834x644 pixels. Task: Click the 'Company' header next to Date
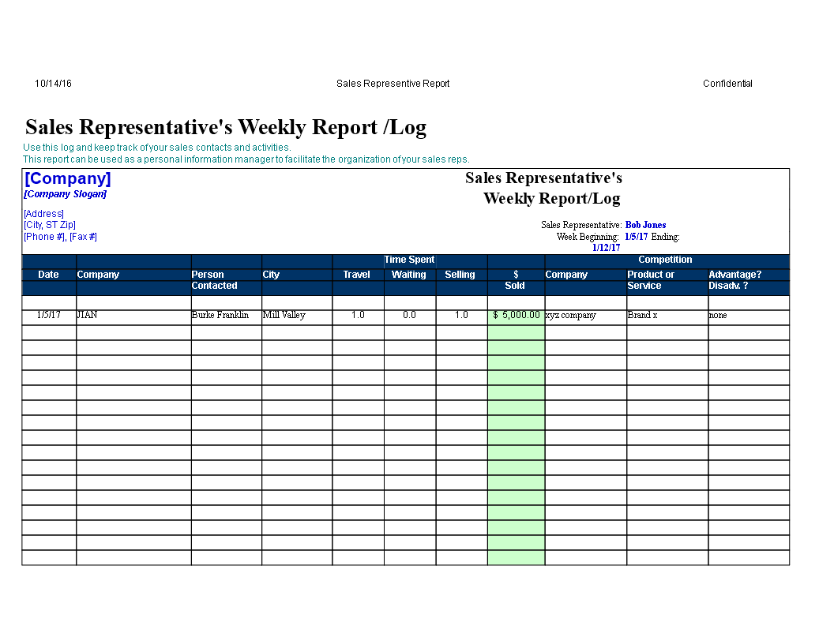point(98,274)
